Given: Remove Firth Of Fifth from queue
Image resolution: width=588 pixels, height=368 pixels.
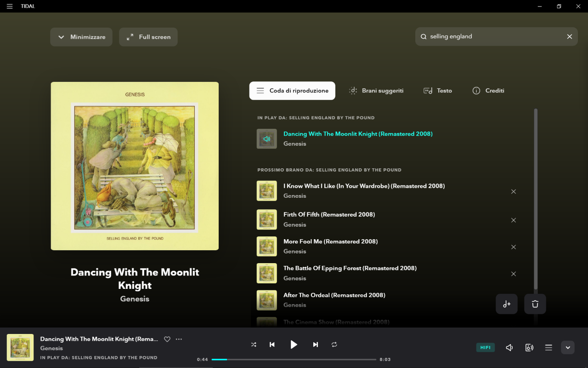Looking at the screenshot, I should pos(514,220).
